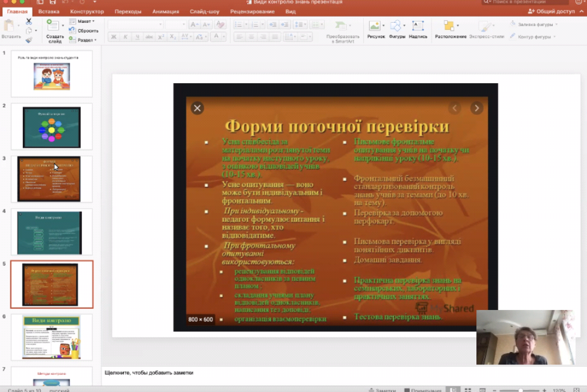Click the superscript X² icon

coord(161,37)
